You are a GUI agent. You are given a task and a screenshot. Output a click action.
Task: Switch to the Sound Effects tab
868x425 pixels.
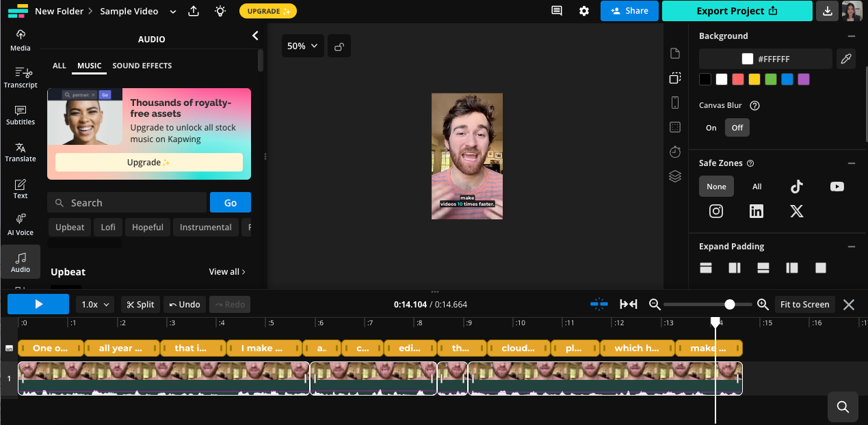pos(142,66)
